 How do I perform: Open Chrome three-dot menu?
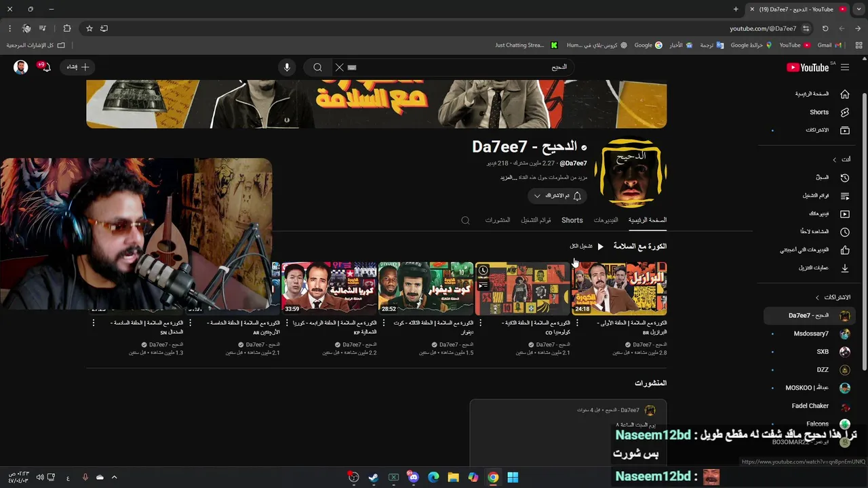pos(9,28)
